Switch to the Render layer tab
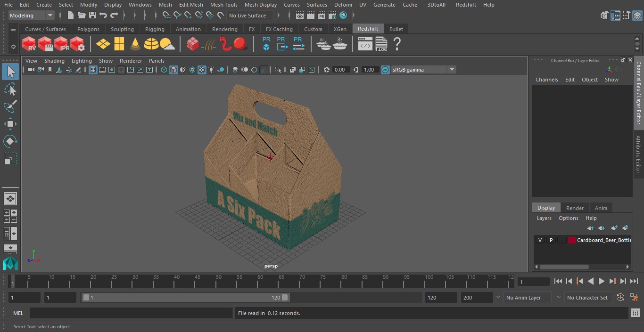This screenshot has width=644, height=332. pyautogui.click(x=575, y=208)
